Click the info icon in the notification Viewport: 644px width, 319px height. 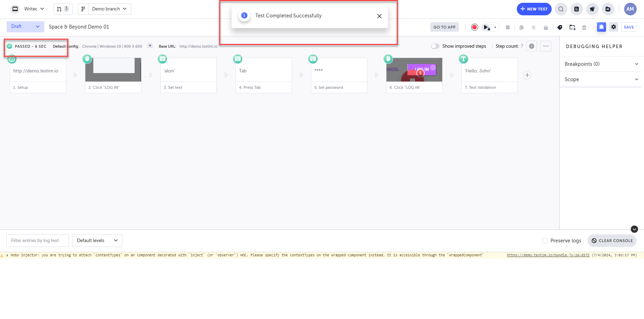[x=244, y=15]
